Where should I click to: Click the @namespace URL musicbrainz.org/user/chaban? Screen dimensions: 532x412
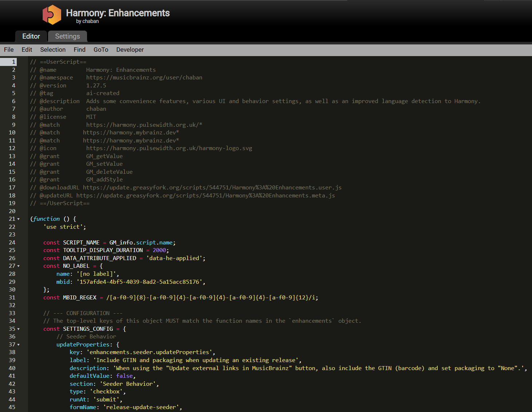144,78
